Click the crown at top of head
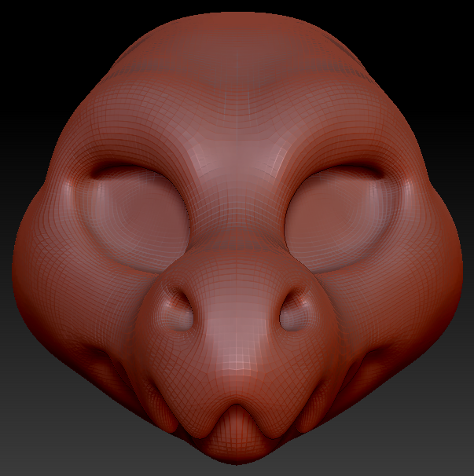 coord(237,31)
